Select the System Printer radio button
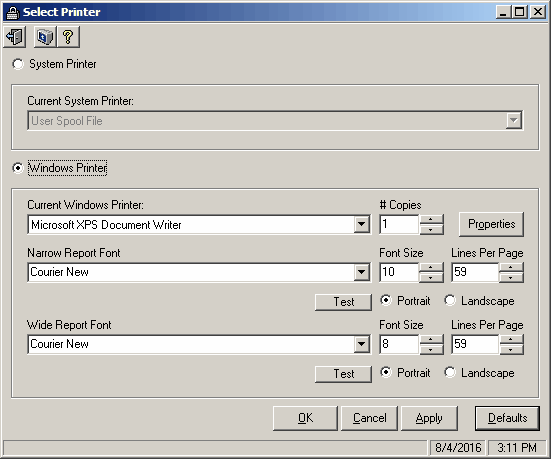 pos(18,64)
